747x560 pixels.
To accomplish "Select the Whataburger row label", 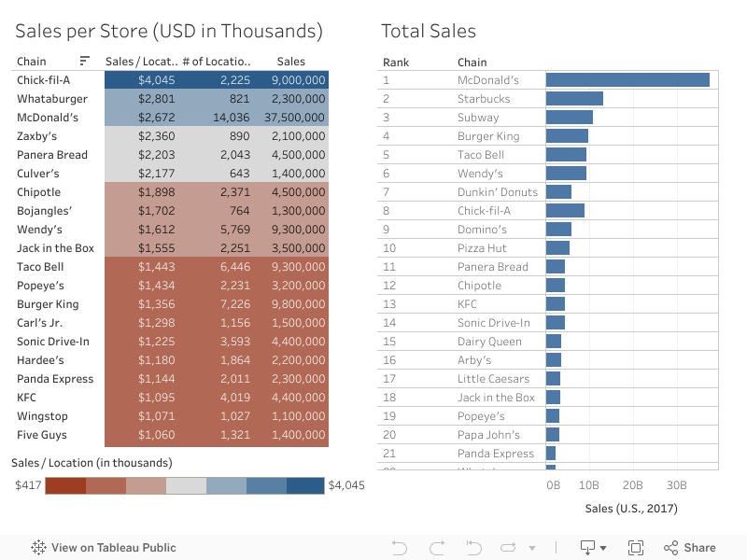I will (52, 99).
